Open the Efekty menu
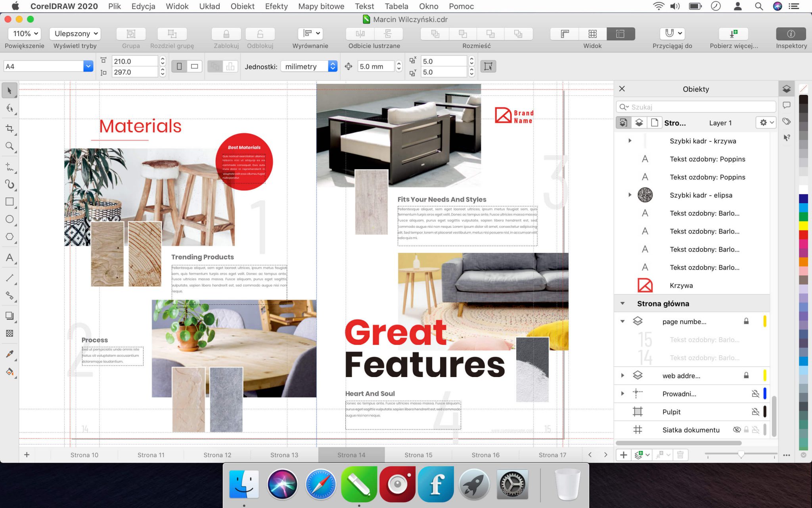Image resolution: width=812 pixels, height=508 pixels. tap(276, 6)
